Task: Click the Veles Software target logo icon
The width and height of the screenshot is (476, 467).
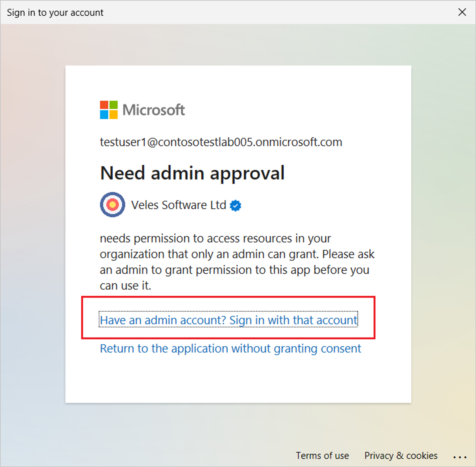Action: tap(113, 205)
